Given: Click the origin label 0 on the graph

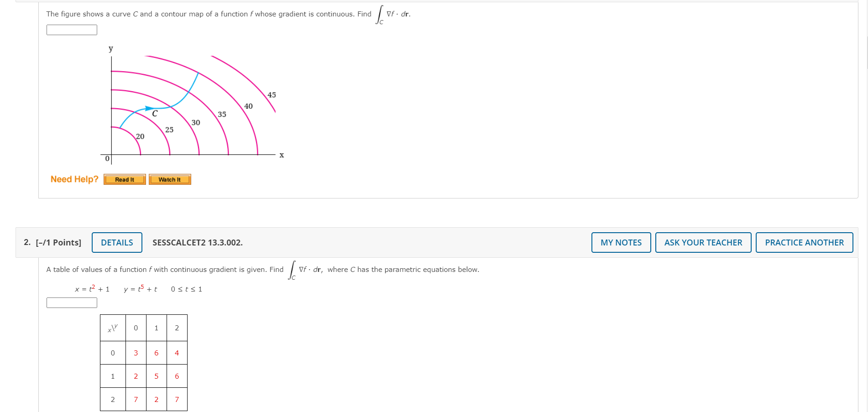Looking at the screenshot, I should point(106,159).
